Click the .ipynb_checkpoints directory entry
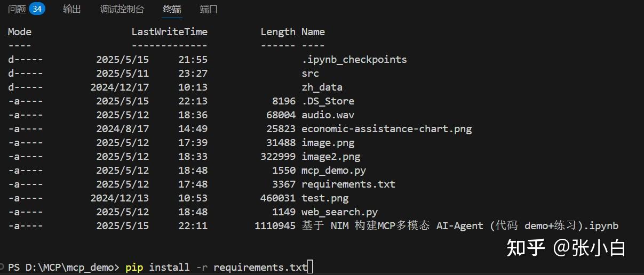644x275 pixels. 354,60
